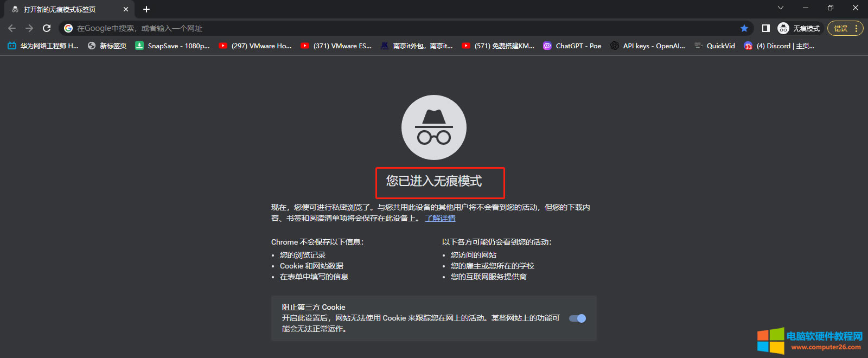Viewport: 868px width, 358px height.
Task: Open the 华为网络工程师 bookmark
Action: click(43, 46)
